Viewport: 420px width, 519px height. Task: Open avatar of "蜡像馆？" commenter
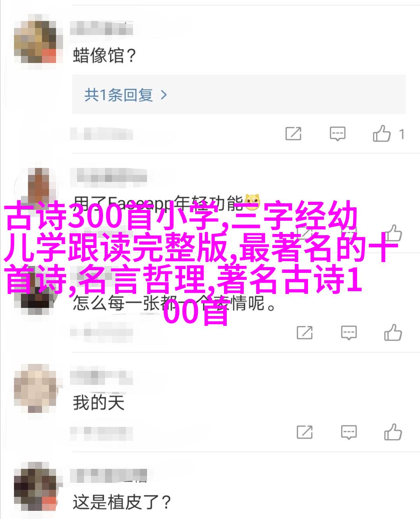35,39
